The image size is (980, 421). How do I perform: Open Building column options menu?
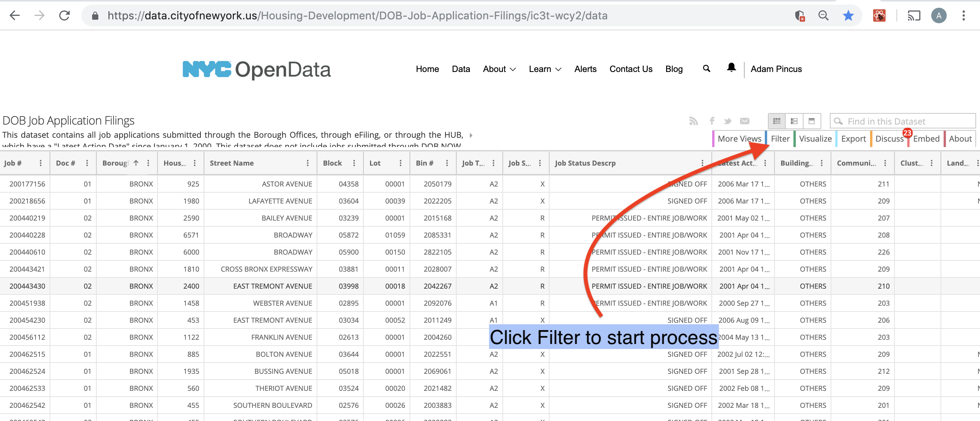[x=822, y=163]
